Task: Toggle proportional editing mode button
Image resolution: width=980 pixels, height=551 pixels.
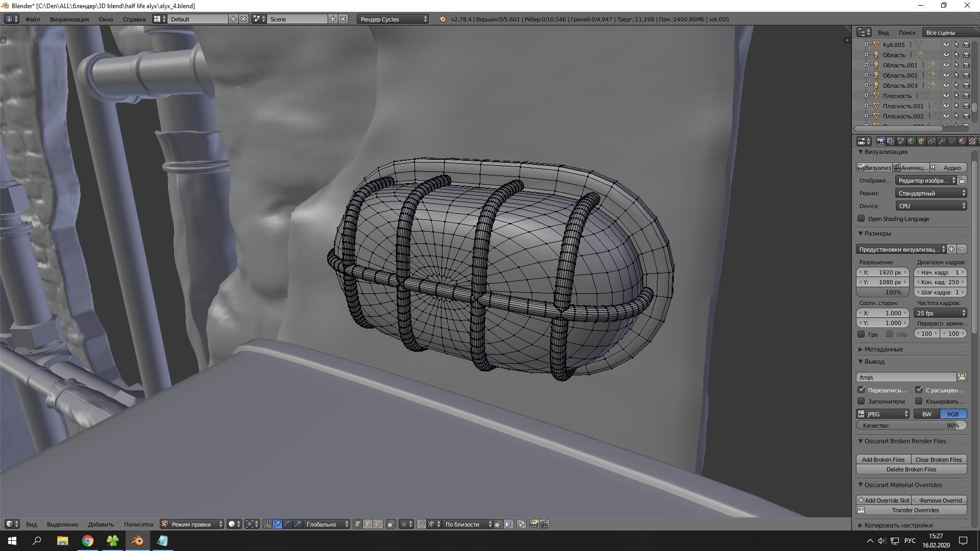Action: coord(406,524)
